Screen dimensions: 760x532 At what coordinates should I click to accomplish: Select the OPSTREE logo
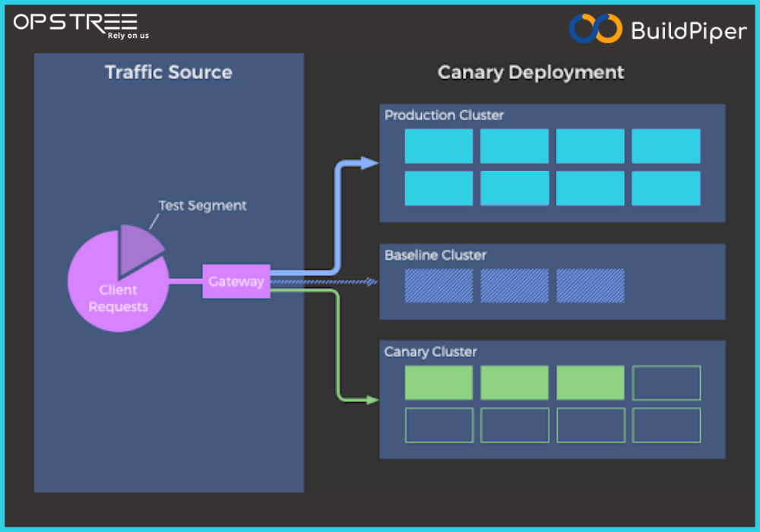[74, 22]
